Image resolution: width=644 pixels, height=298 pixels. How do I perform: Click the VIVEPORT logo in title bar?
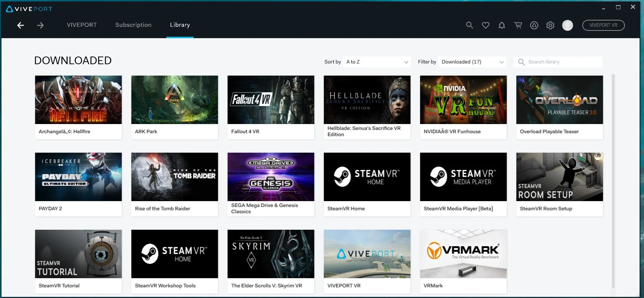29,9
